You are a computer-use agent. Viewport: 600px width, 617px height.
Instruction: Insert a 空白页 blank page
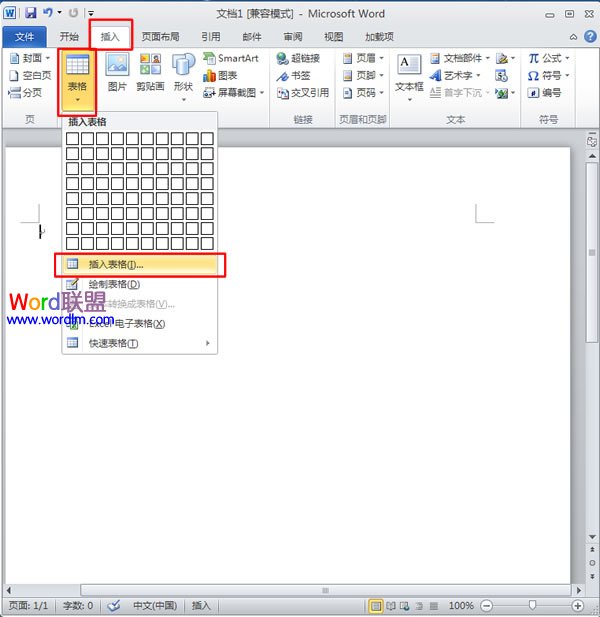click(x=30, y=76)
